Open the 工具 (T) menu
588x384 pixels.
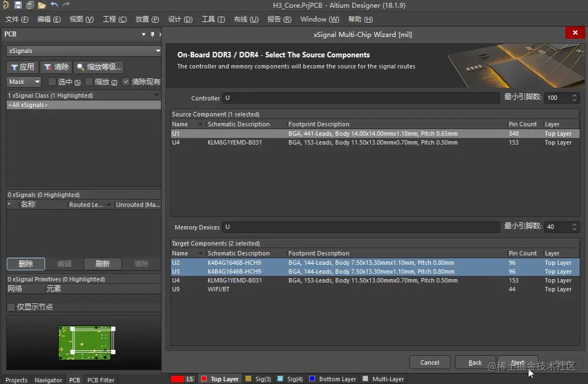pos(213,19)
